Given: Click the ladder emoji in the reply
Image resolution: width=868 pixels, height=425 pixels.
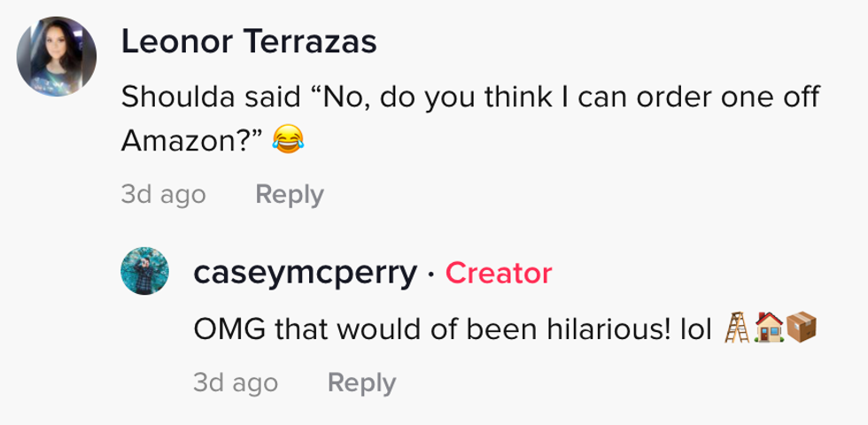Looking at the screenshot, I should coord(737,328).
